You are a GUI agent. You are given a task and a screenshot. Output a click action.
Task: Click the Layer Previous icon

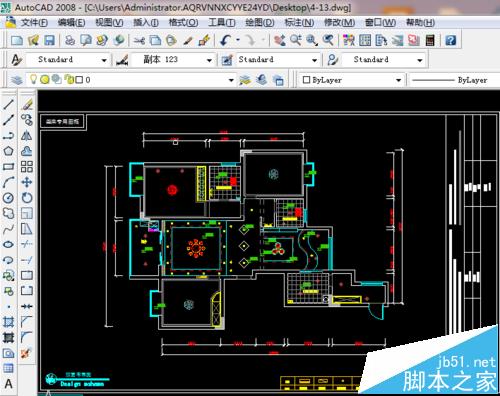click(x=262, y=80)
